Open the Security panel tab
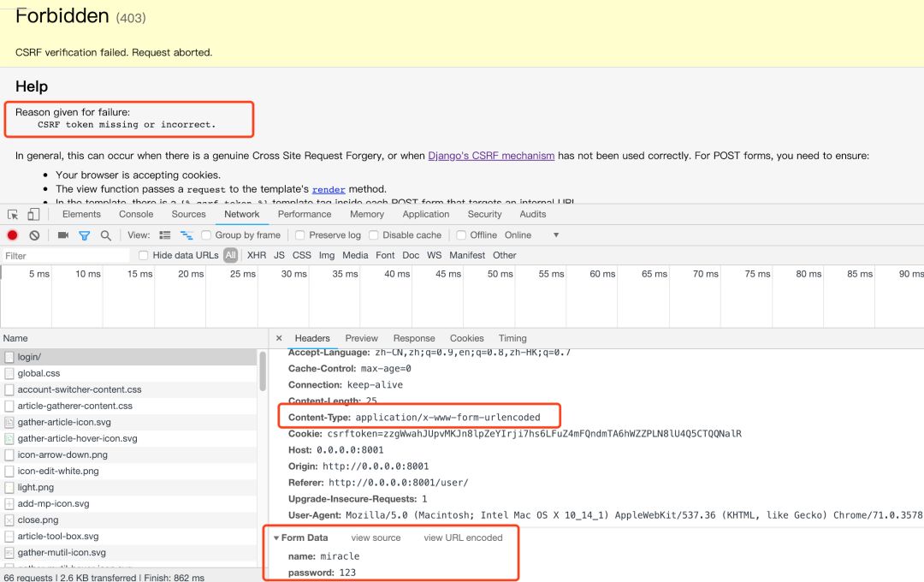The width and height of the screenshot is (924, 582). pyautogui.click(x=484, y=215)
